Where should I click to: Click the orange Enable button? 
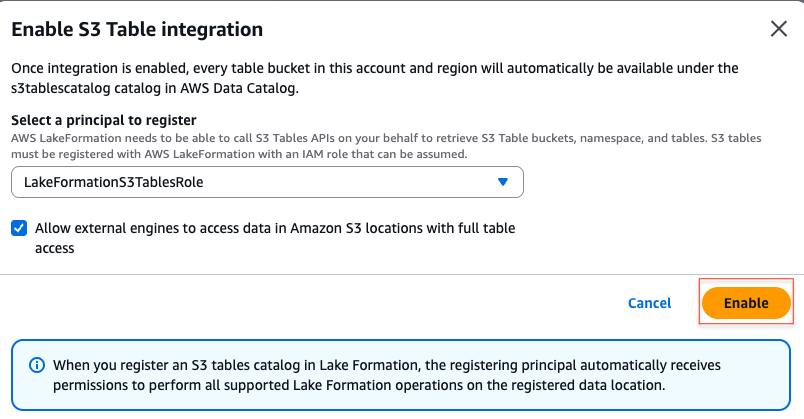[746, 303]
